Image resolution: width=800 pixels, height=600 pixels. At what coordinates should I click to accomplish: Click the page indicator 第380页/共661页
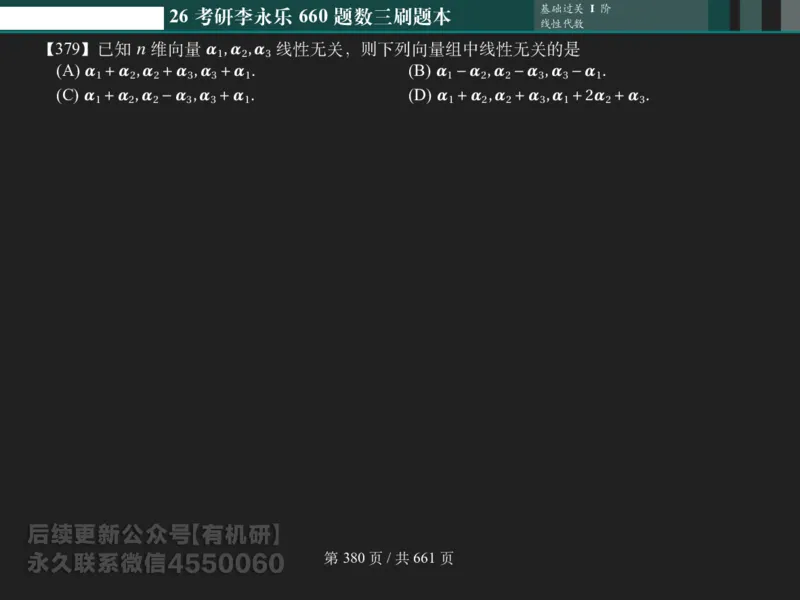click(386, 558)
